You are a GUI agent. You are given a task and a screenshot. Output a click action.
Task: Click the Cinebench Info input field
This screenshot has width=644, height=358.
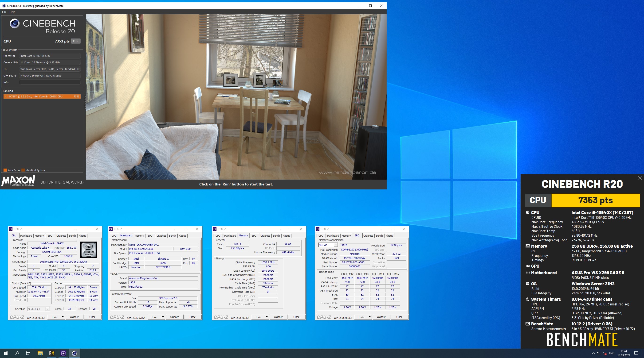point(50,82)
